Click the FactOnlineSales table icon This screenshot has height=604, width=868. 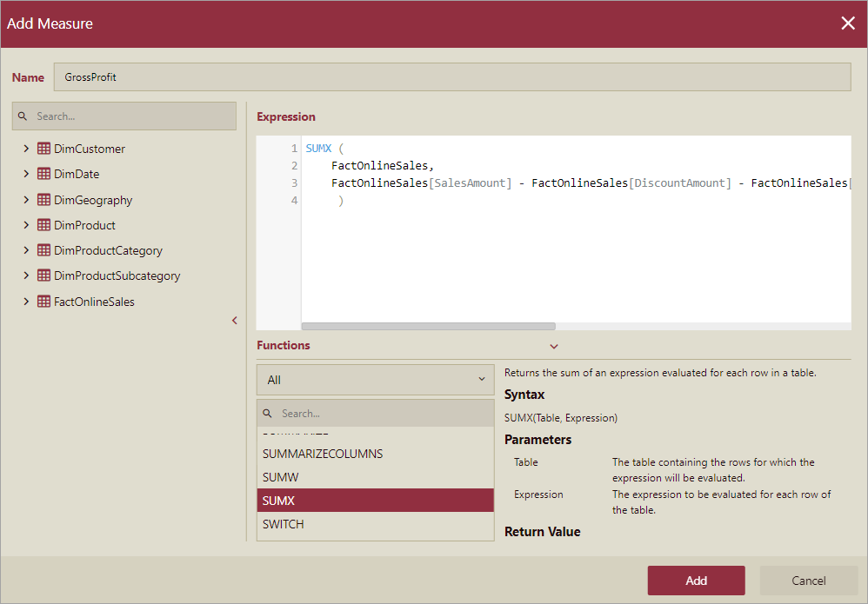click(x=43, y=302)
